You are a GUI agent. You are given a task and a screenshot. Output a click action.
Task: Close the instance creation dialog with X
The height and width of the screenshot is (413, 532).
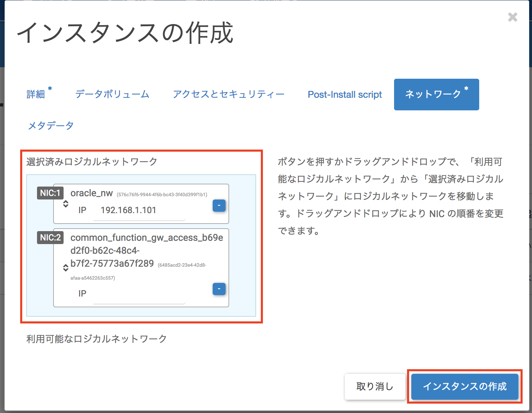pos(513,17)
